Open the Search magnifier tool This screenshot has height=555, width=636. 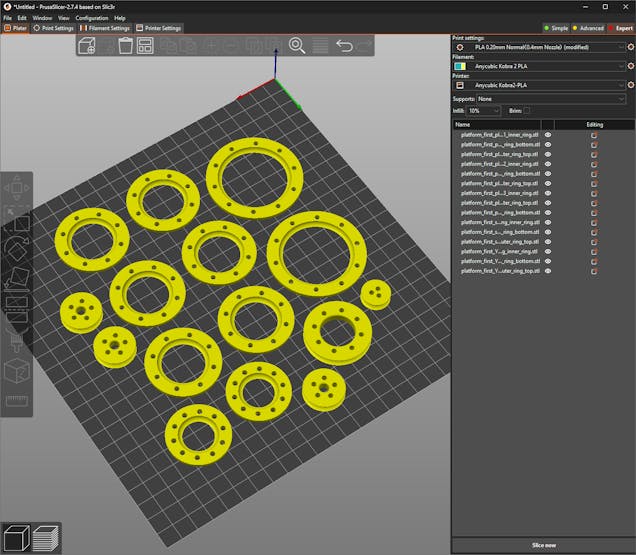pos(297,45)
